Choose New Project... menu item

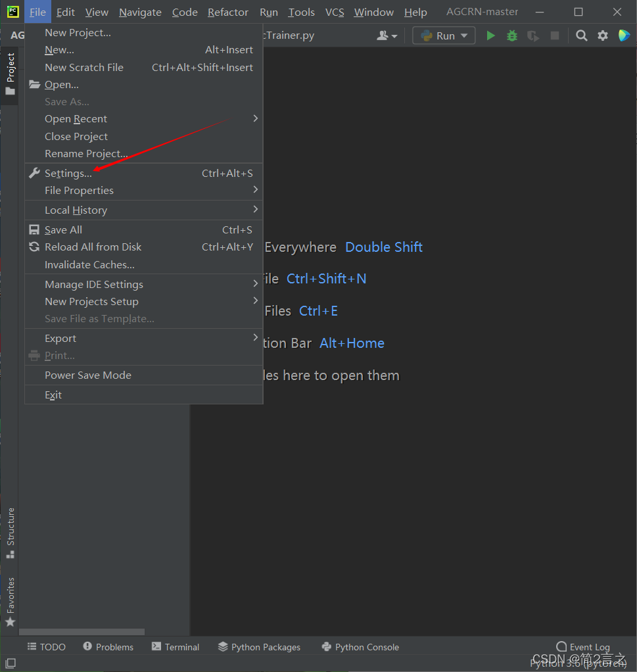pos(143,33)
